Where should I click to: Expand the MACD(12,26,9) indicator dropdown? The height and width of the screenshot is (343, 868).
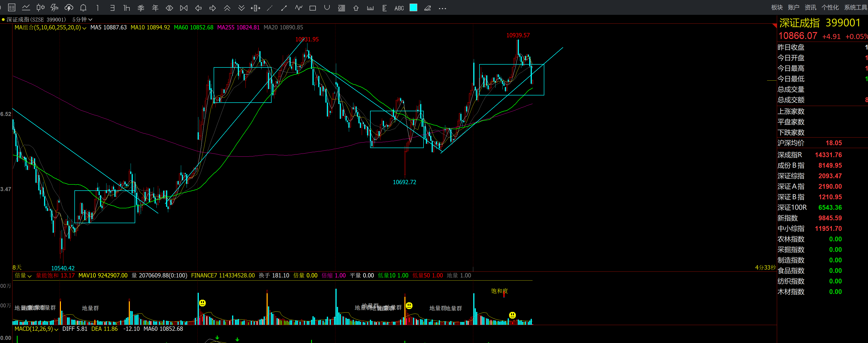(56, 329)
